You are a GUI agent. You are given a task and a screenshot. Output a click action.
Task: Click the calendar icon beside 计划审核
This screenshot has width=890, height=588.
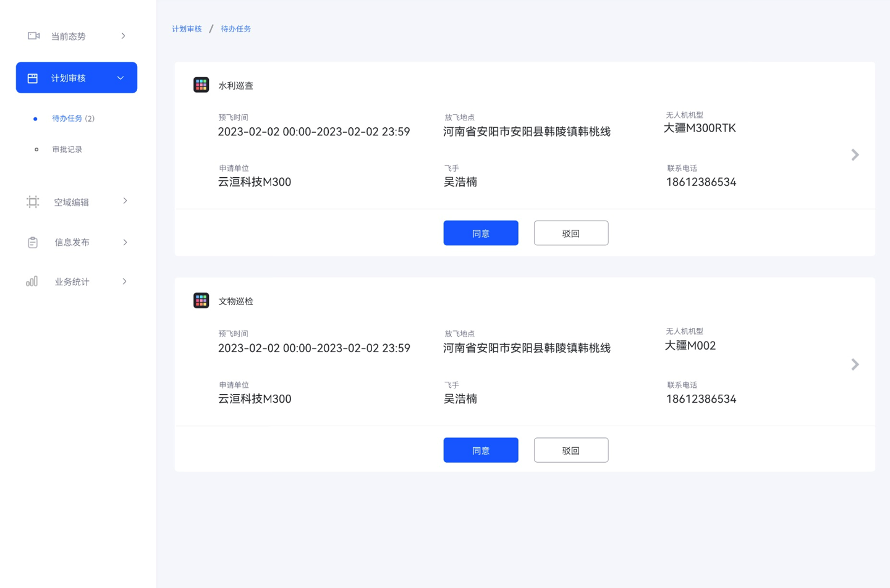(x=33, y=78)
